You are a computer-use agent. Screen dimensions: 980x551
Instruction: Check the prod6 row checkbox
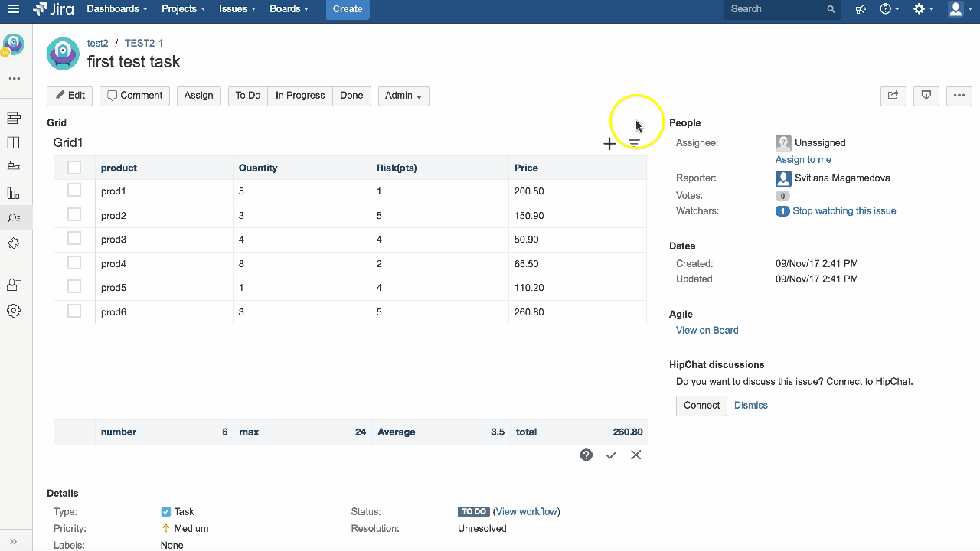tap(74, 311)
